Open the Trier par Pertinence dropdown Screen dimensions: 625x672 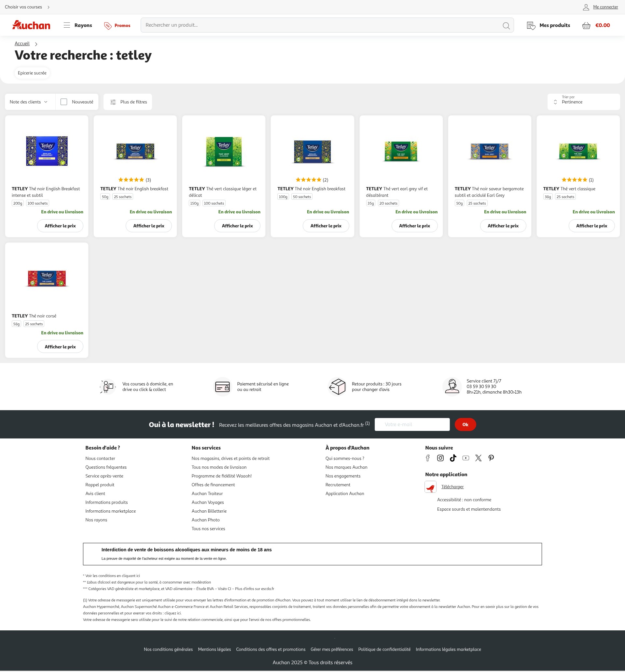tap(583, 102)
